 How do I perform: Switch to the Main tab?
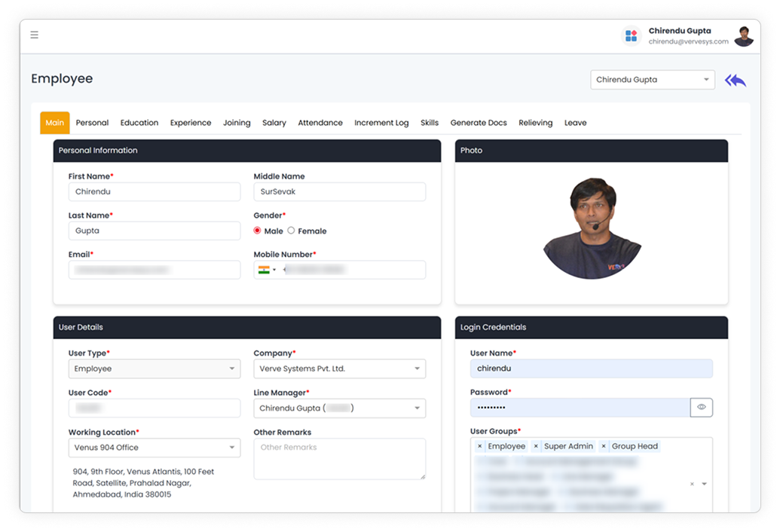[x=55, y=123]
